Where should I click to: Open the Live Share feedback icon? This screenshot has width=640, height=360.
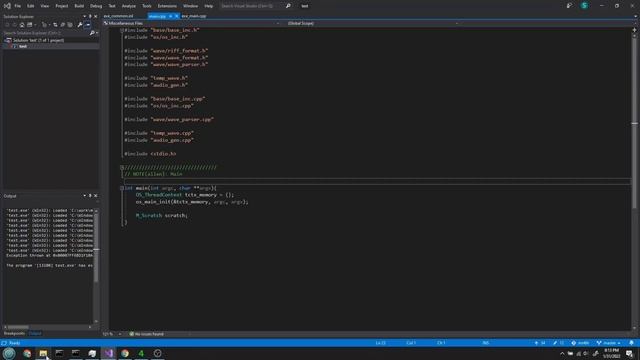569,6
